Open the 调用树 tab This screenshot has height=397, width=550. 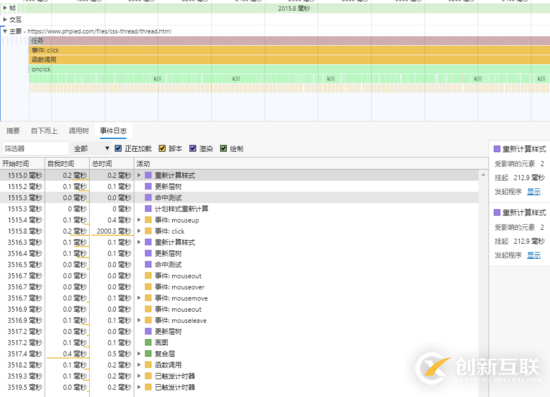tap(79, 131)
